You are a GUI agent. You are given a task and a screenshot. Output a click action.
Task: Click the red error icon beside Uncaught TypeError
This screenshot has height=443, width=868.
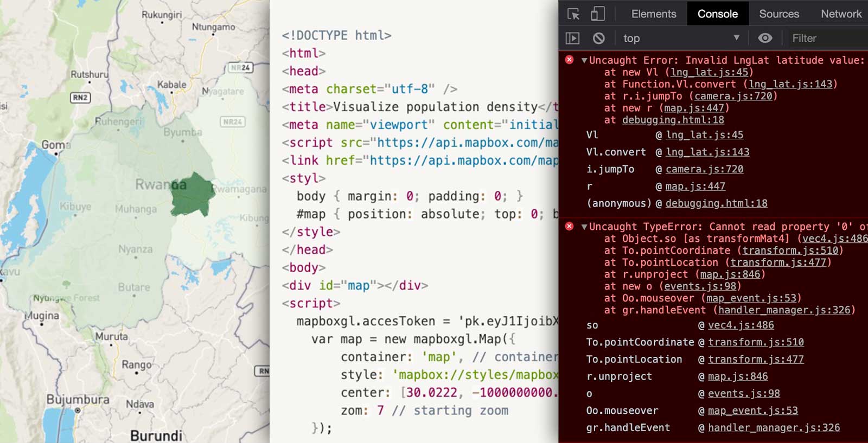pyautogui.click(x=569, y=226)
